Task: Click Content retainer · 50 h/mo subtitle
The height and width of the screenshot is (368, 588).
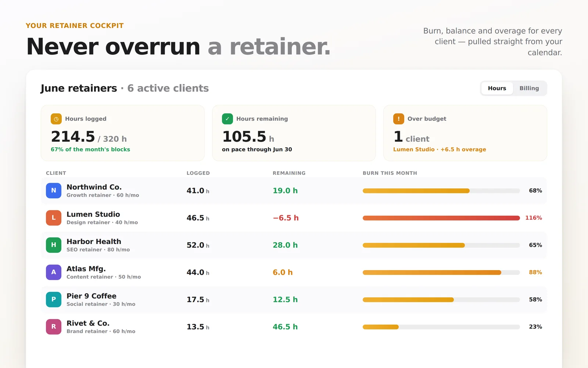Action: [x=104, y=277]
